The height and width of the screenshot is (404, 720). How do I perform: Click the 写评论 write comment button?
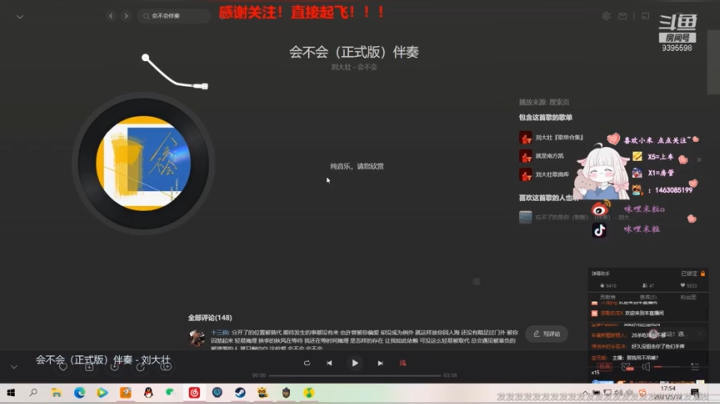pos(546,334)
